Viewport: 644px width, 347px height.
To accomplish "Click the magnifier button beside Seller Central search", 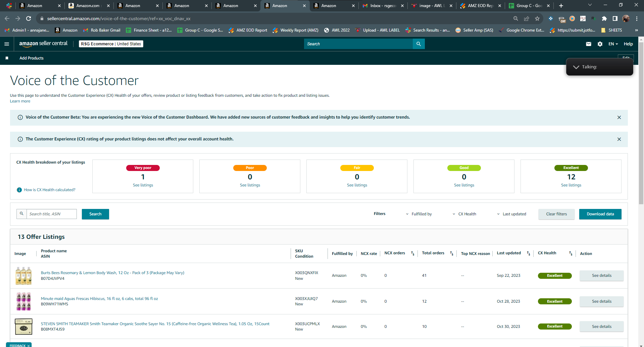I will [418, 44].
